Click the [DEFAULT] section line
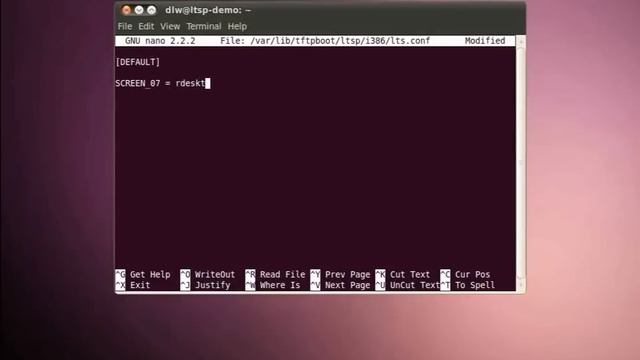 pos(138,62)
